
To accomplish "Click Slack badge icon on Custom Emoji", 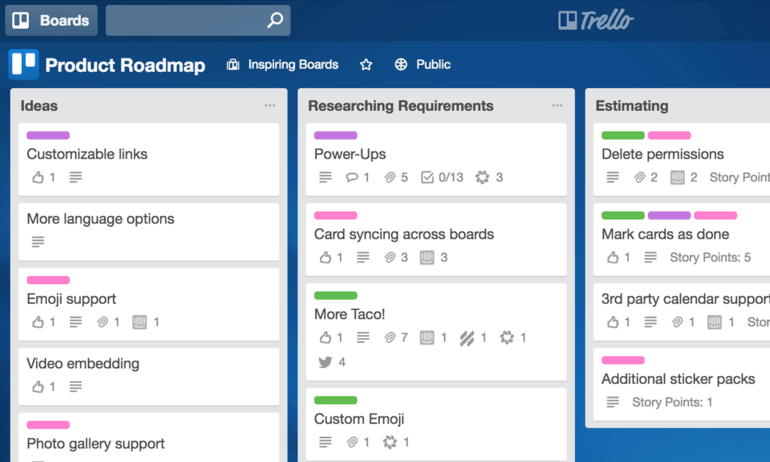I will pyautogui.click(x=389, y=442).
